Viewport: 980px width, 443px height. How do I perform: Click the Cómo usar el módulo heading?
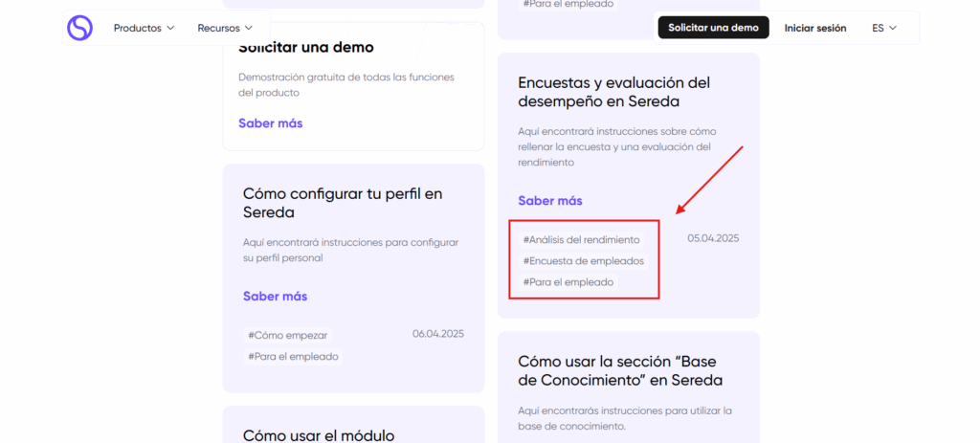click(318, 434)
